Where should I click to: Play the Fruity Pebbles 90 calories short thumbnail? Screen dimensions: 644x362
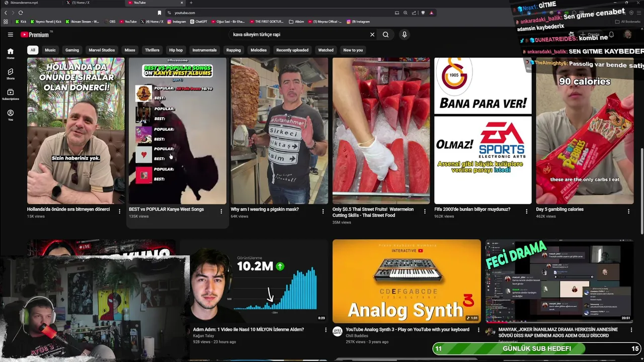coord(585,131)
